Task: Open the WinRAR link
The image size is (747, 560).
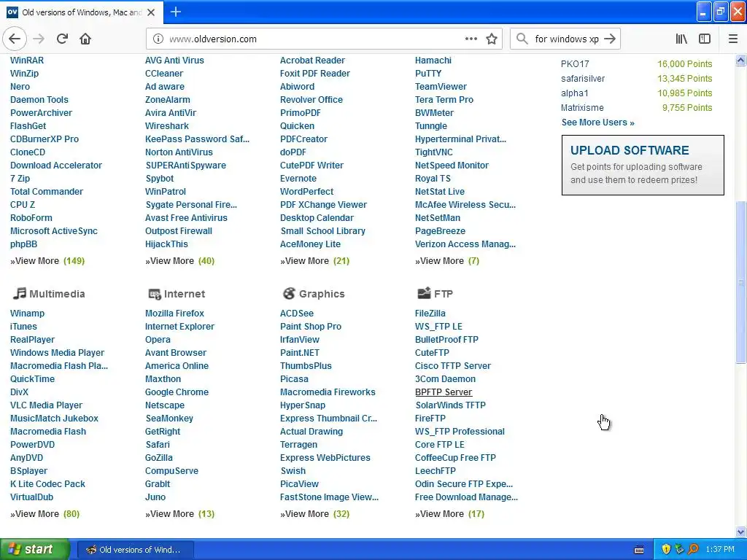Action: pos(27,61)
